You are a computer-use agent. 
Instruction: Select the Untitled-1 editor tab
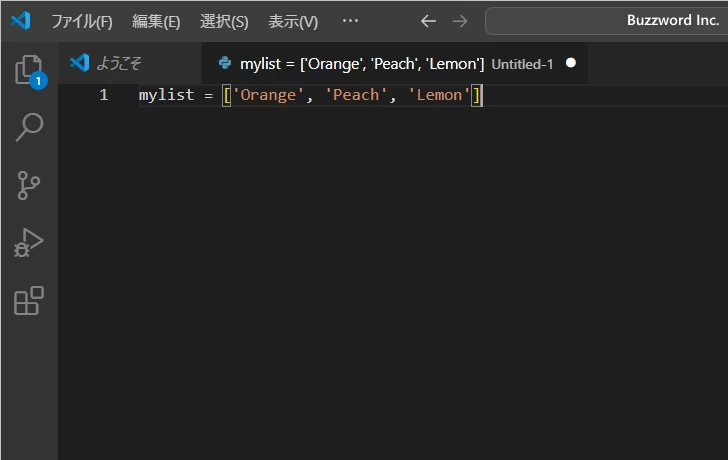(x=385, y=64)
